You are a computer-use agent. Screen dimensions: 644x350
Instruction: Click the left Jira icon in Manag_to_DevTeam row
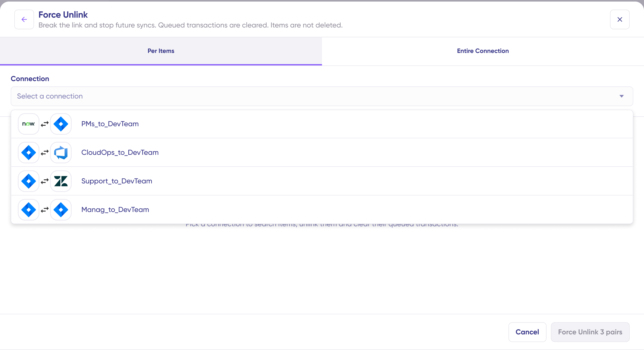tap(28, 210)
